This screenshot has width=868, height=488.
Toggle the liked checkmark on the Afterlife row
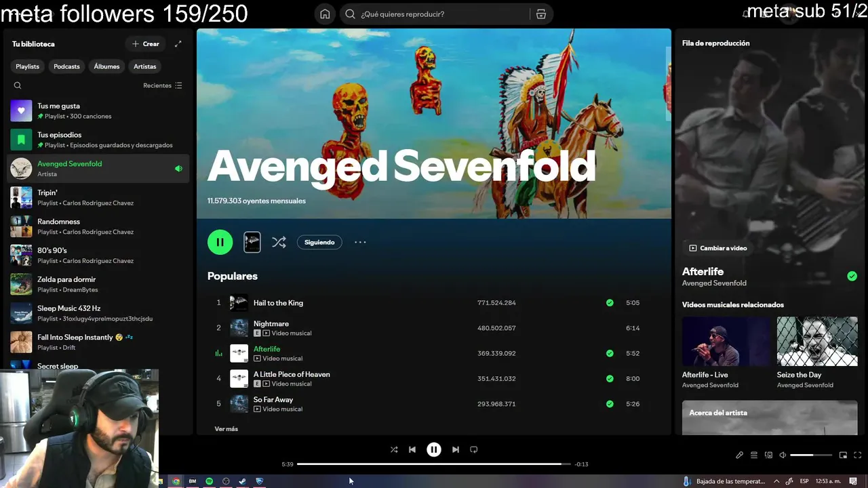pos(610,353)
